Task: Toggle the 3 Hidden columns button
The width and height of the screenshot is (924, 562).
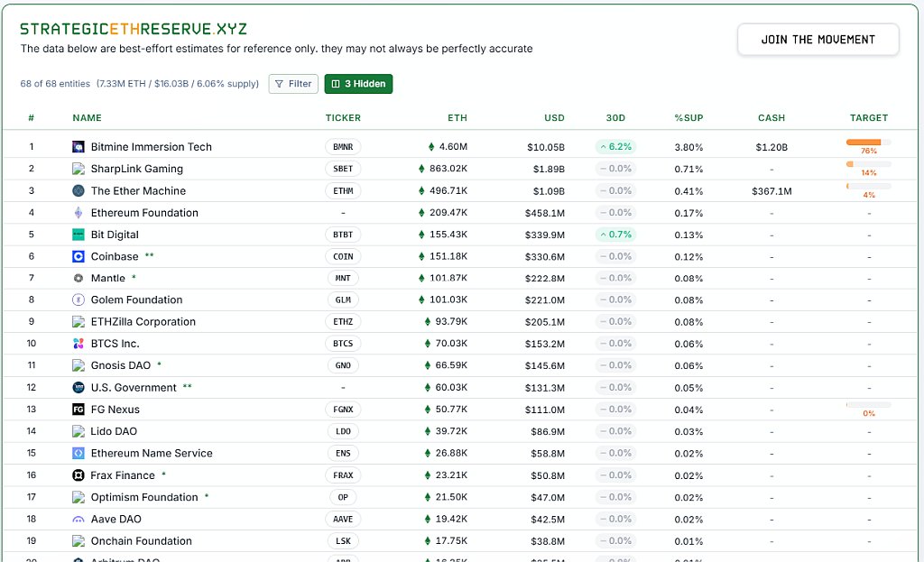Action: [358, 84]
